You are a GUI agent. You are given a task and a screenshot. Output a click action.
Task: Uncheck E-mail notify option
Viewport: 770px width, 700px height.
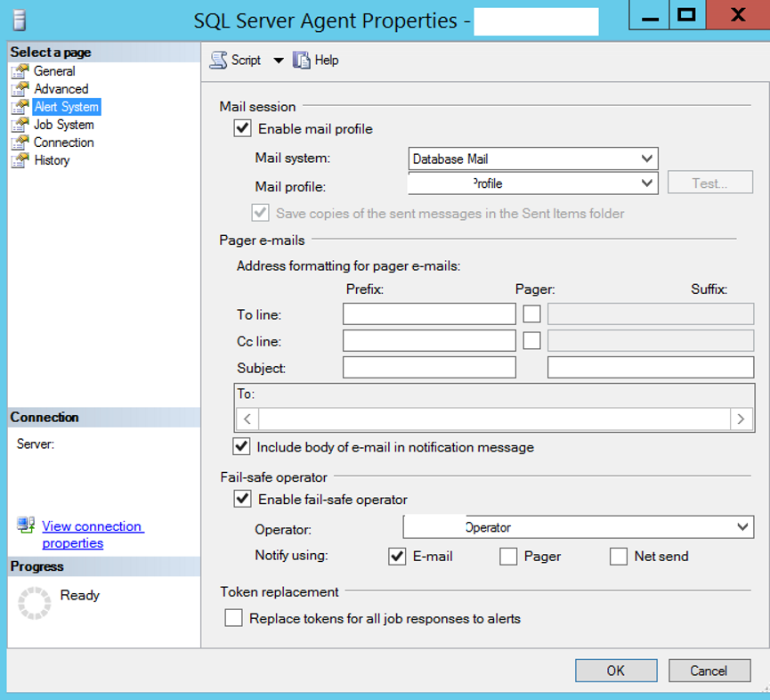[x=397, y=557]
